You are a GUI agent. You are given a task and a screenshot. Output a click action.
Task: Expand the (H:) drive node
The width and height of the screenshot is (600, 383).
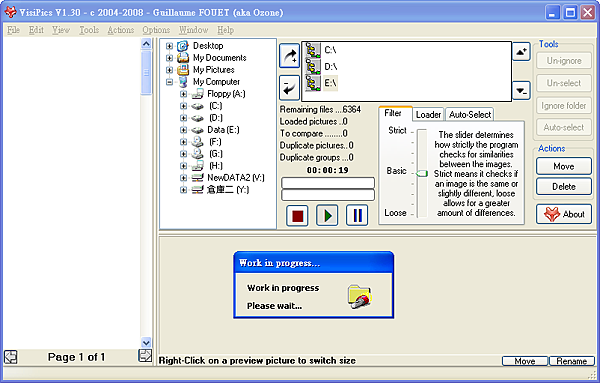tap(183, 166)
